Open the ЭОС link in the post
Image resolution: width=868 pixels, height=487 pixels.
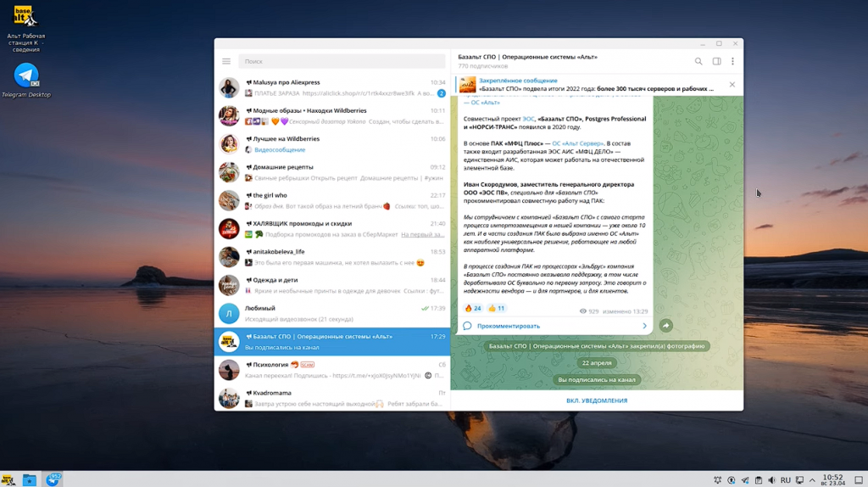pos(529,119)
